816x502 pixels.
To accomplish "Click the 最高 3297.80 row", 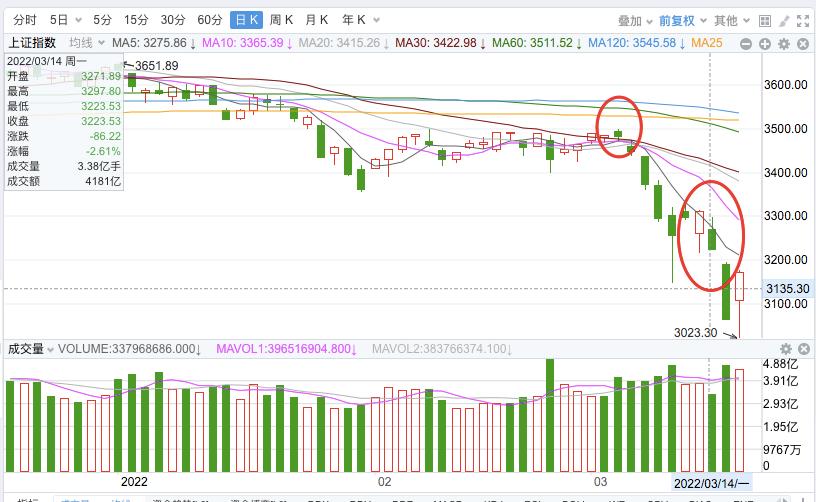I will 63,91.
